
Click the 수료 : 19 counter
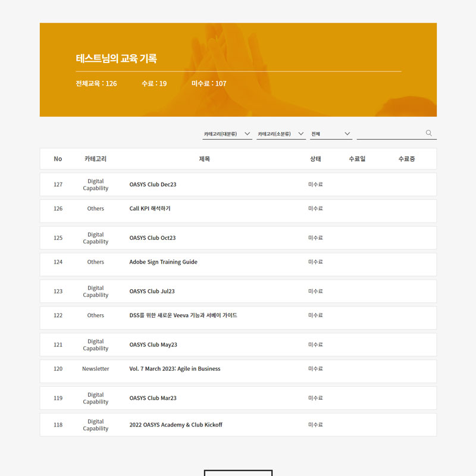(154, 83)
